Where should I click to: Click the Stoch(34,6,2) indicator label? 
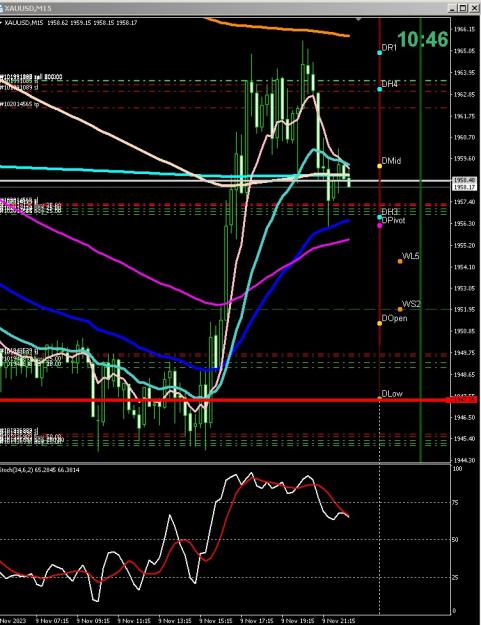[40, 470]
